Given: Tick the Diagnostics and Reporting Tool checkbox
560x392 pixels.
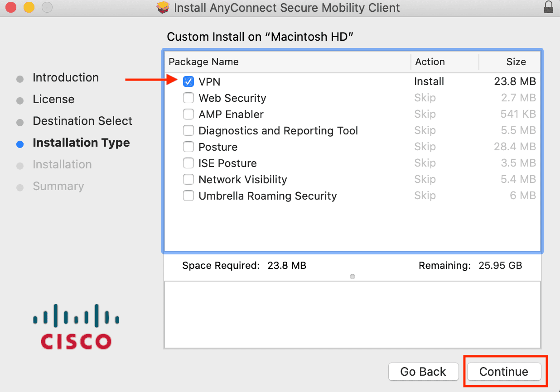Looking at the screenshot, I should point(188,130).
